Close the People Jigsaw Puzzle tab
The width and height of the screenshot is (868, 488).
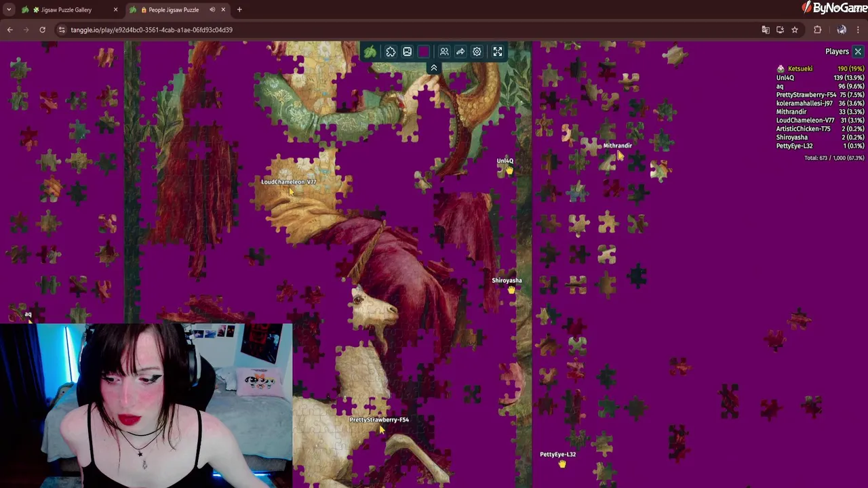click(223, 9)
